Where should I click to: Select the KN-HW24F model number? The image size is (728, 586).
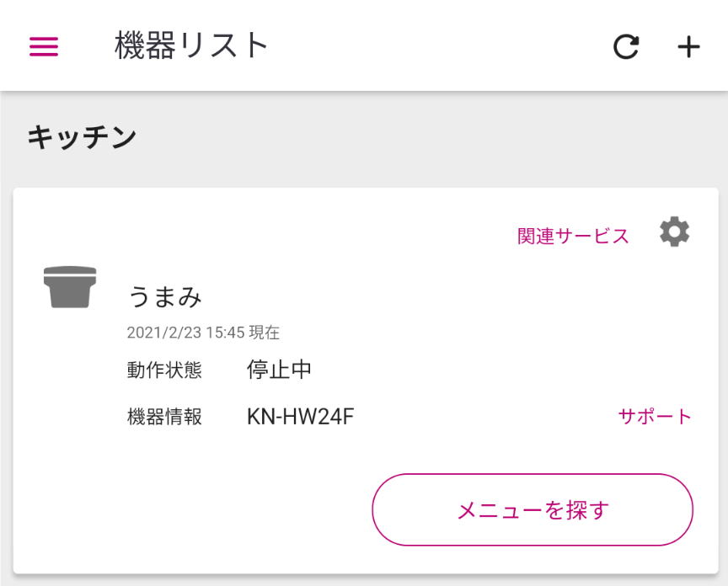click(300, 416)
